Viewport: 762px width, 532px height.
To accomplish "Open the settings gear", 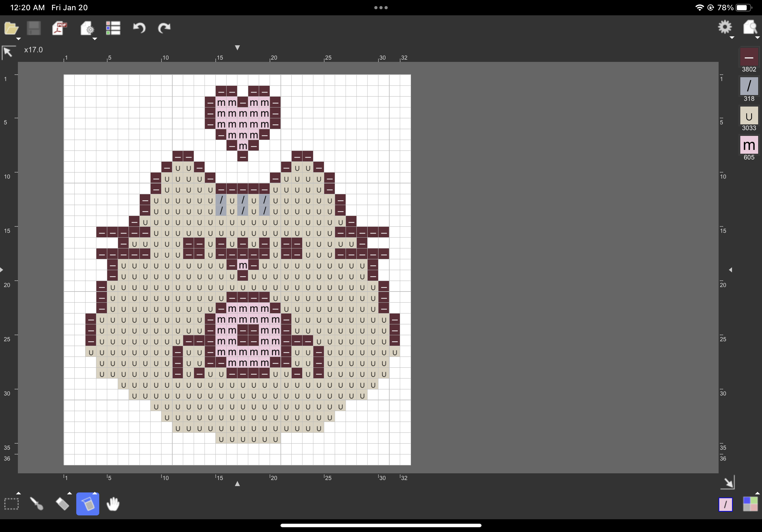I will coord(725,27).
